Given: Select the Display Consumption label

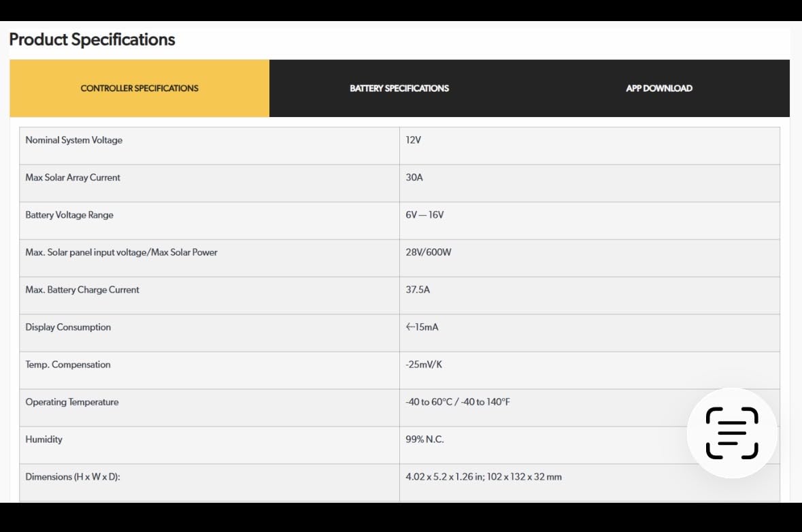Looking at the screenshot, I should [x=68, y=327].
